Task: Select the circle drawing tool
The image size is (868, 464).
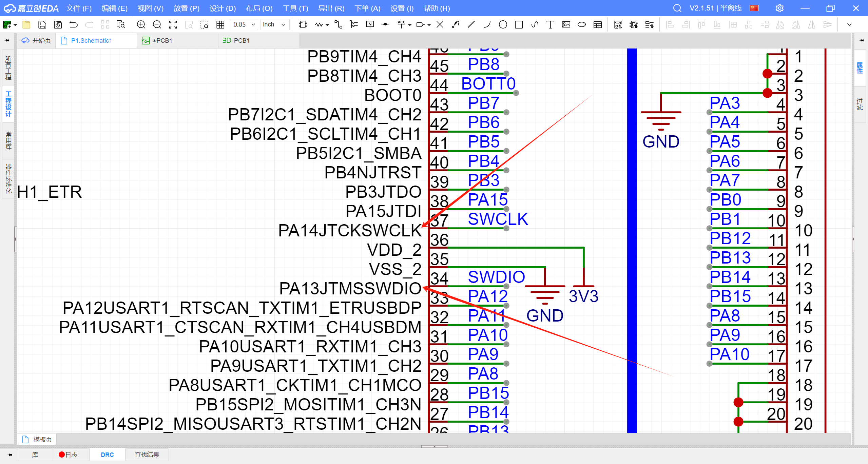Action: click(x=503, y=24)
